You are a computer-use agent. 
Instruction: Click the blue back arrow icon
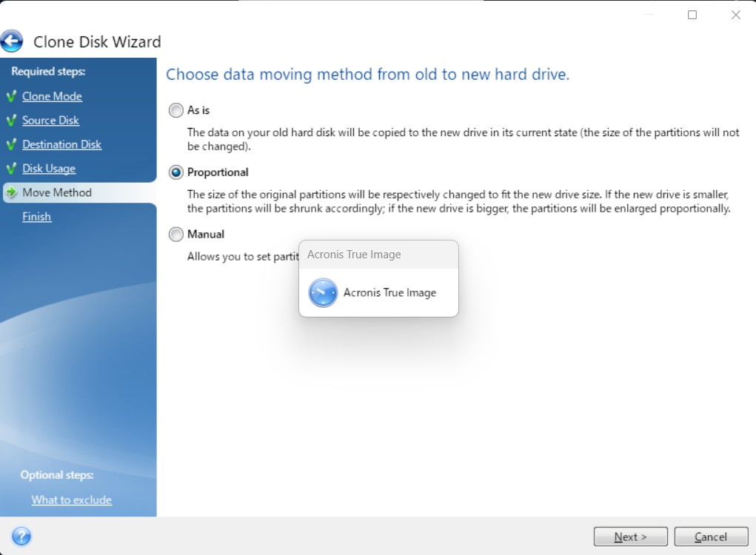[x=12, y=41]
